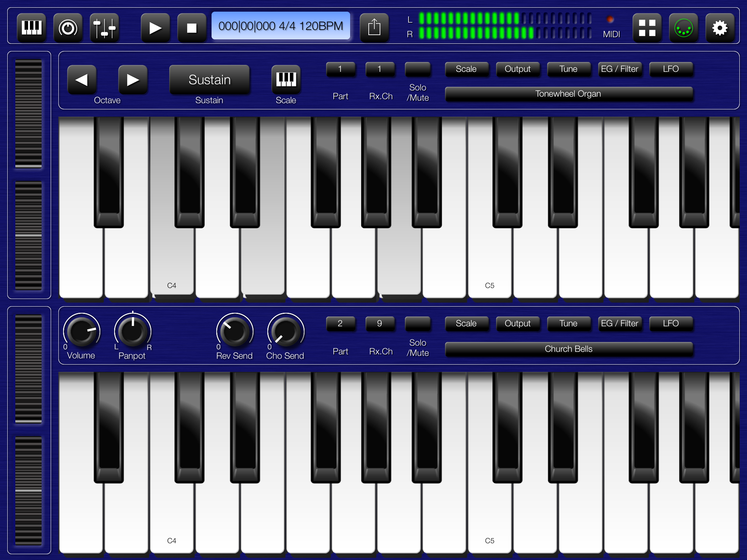Open LFO tab for upper part
The width and height of the screenshot is (747, 560).
(671, 69)
